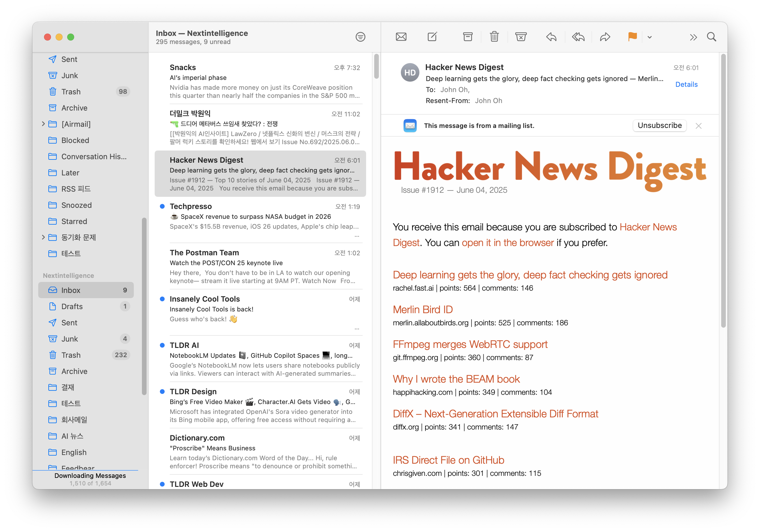The image size is (760, 532).
Task: Forward the selected email
Action: [605, 37]
